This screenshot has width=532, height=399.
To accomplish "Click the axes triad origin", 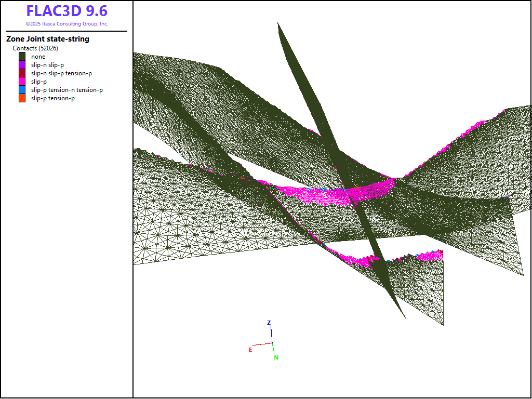I will [272, 343].
